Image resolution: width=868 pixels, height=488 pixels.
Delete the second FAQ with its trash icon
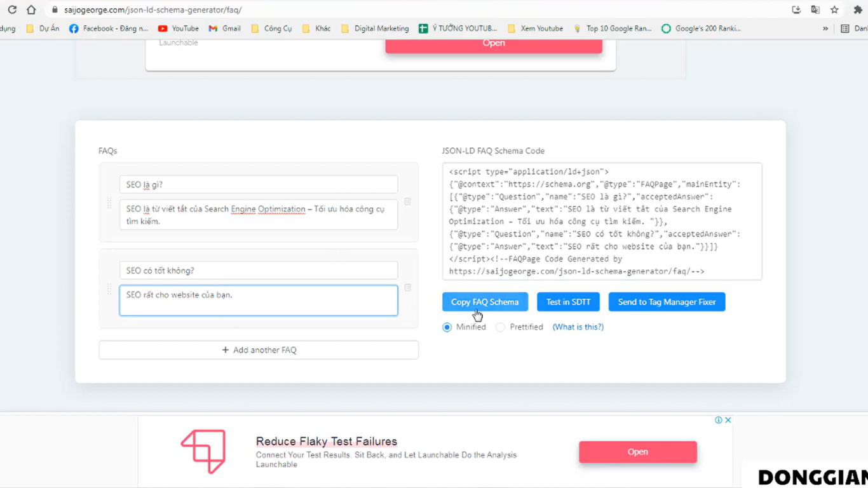[408, 287]
